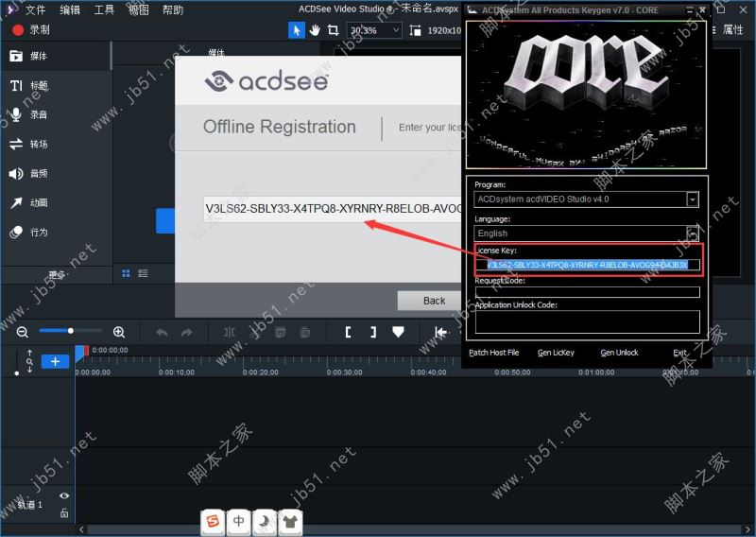756x537 pixels.
Task: Select the arrow pointer tool
Action: click(x=296, y=30)
